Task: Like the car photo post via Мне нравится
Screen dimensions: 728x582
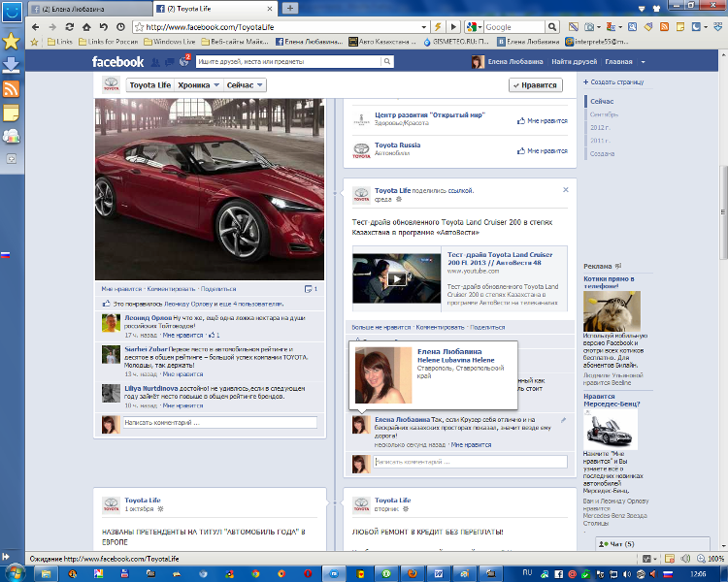Action: 121,289
